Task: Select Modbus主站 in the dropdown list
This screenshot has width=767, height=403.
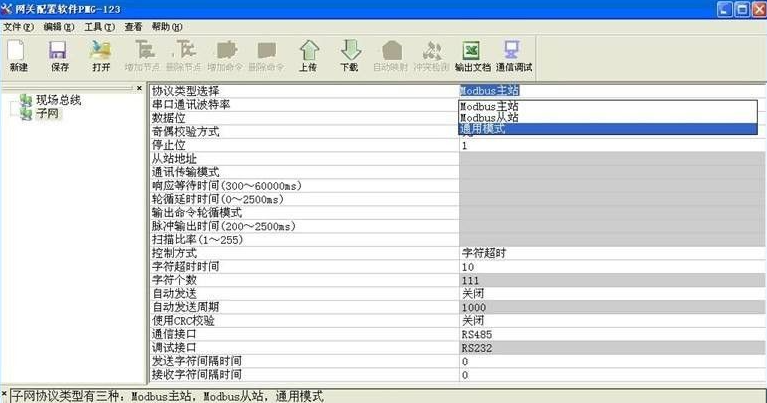Action: pos(488,105)
